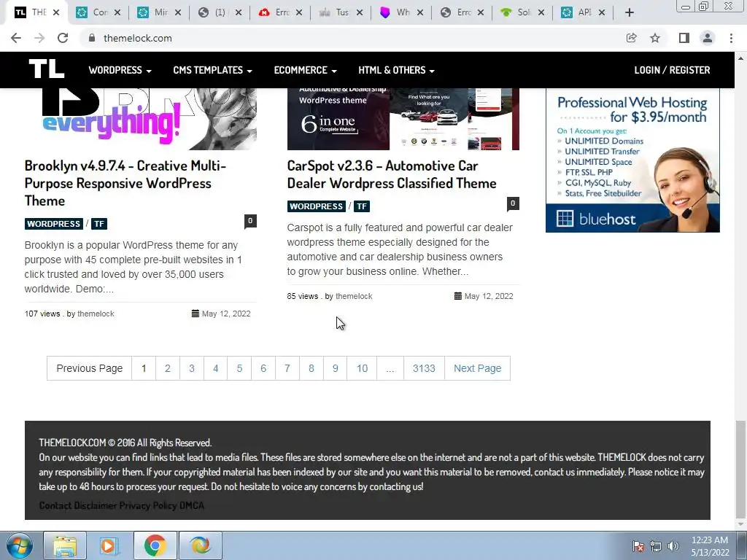Open the bluehost web hosting ad banner

(x=632, y=161)
